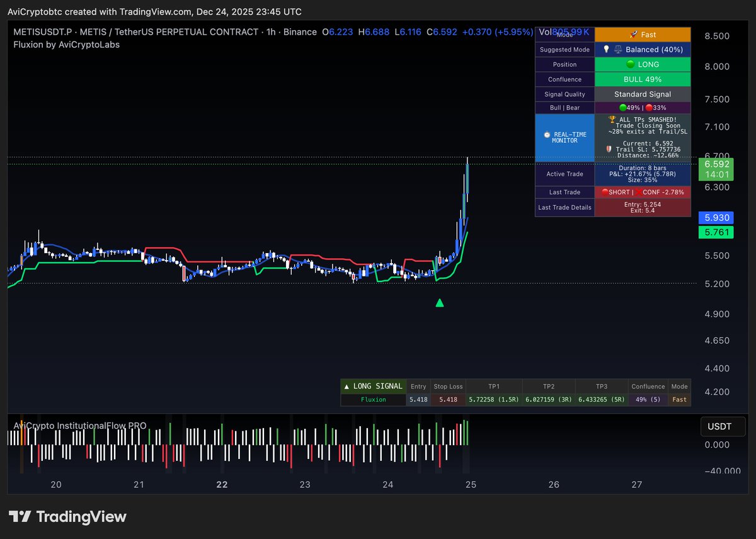Viewport: 756px width, 539px height.
Task: Select the Fluxion by AviCryptoLabs indicator label
Action: 66,45
